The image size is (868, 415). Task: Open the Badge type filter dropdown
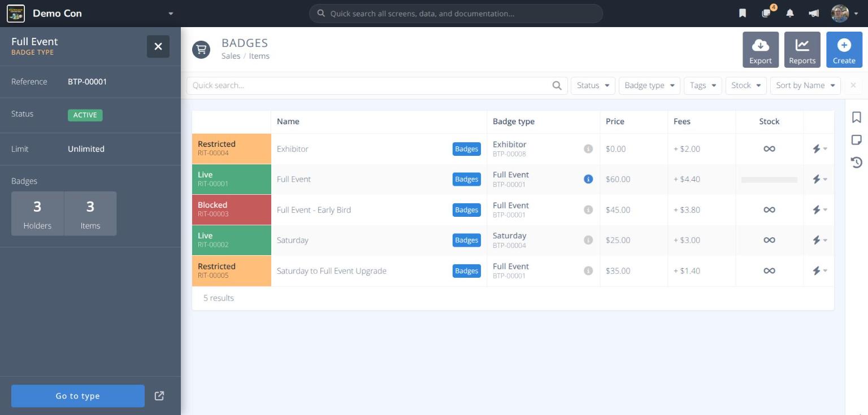click(649, 85)
